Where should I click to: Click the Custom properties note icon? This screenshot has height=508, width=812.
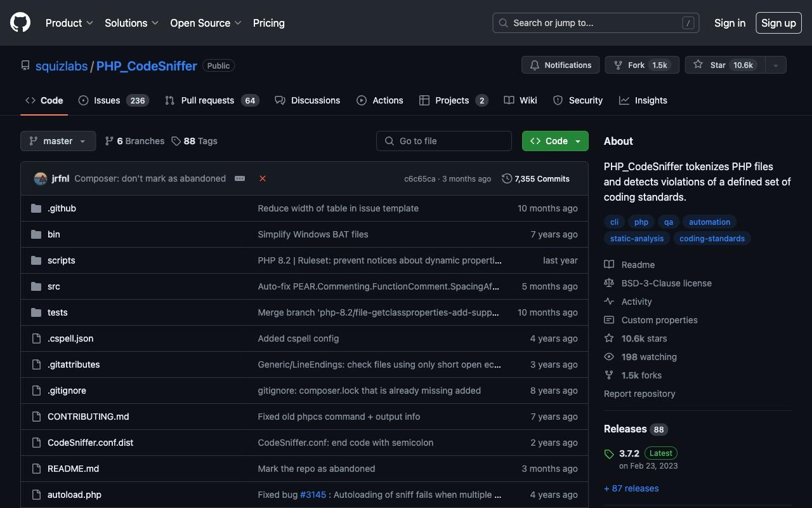[609, 320]
